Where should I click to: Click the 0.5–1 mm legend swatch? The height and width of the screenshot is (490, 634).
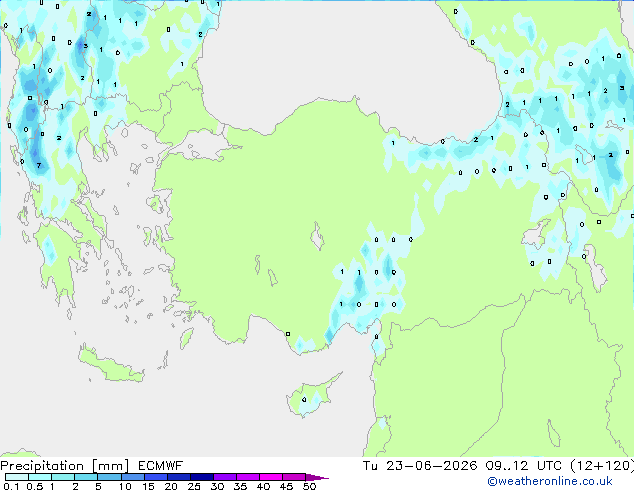[40, 477]
